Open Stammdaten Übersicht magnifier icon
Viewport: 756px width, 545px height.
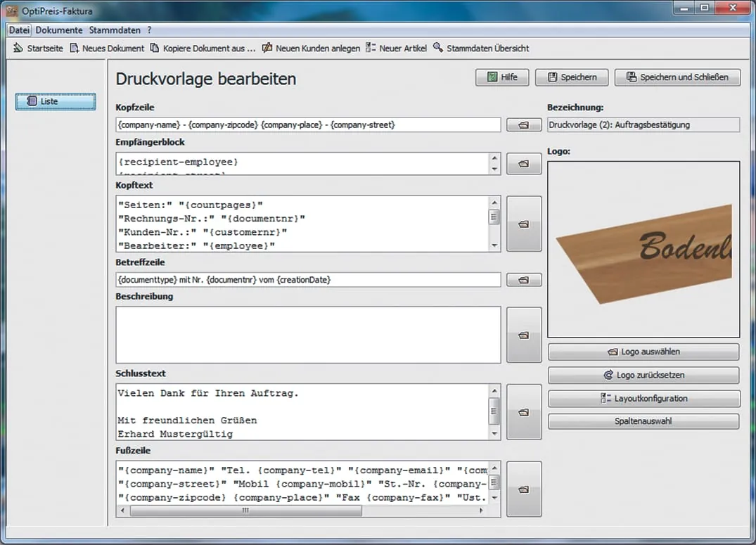(438, 48)
